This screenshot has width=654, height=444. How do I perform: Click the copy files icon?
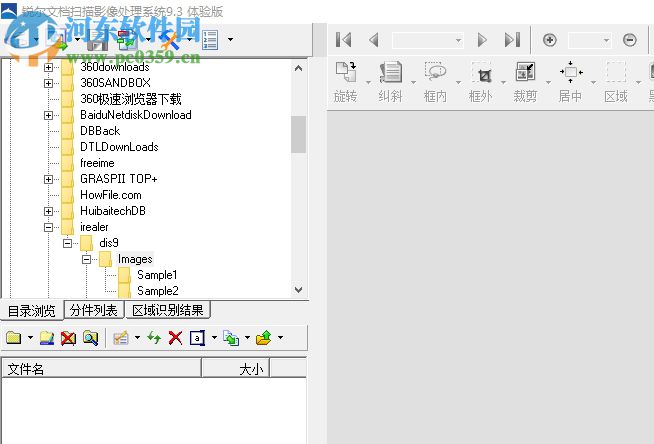click(x=231, y=338)
